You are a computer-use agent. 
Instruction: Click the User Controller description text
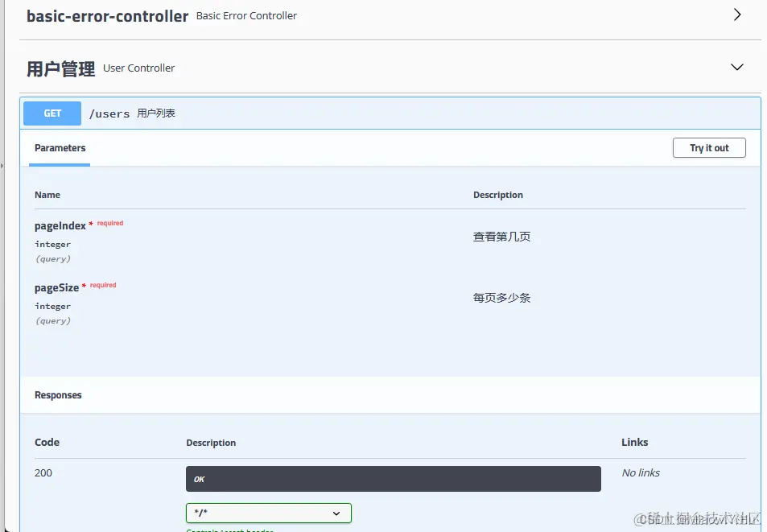[139, 68]
